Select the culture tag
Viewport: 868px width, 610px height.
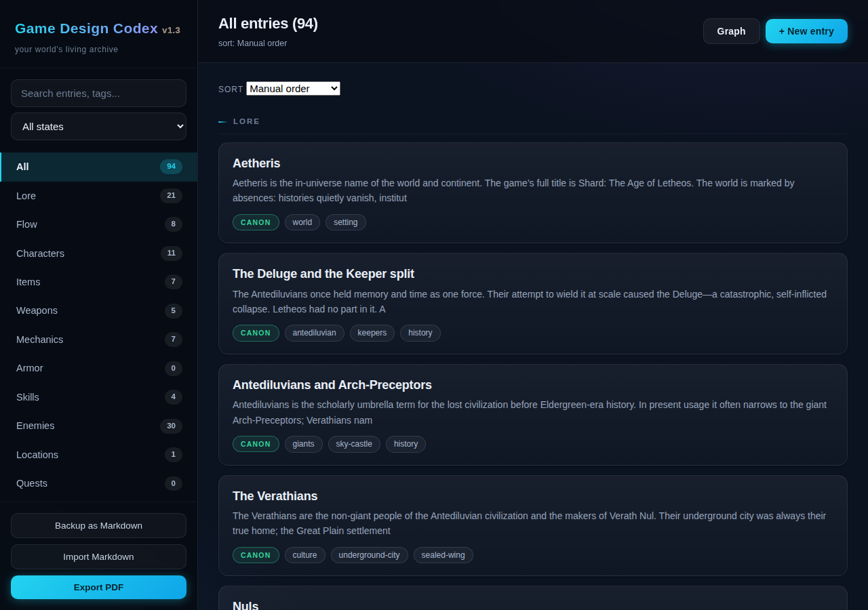305,555
